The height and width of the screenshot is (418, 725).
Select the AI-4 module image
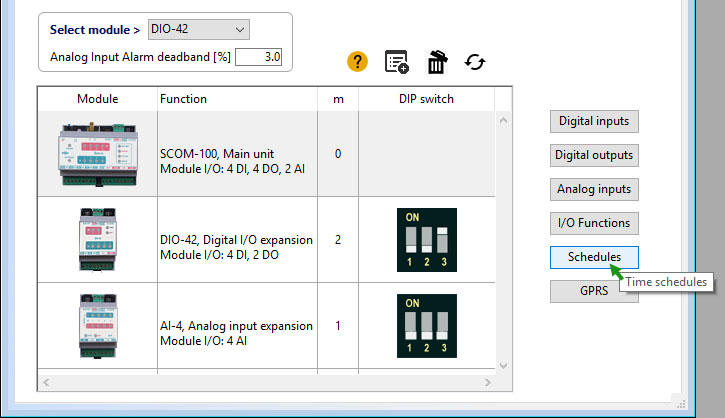click(98, 326)
